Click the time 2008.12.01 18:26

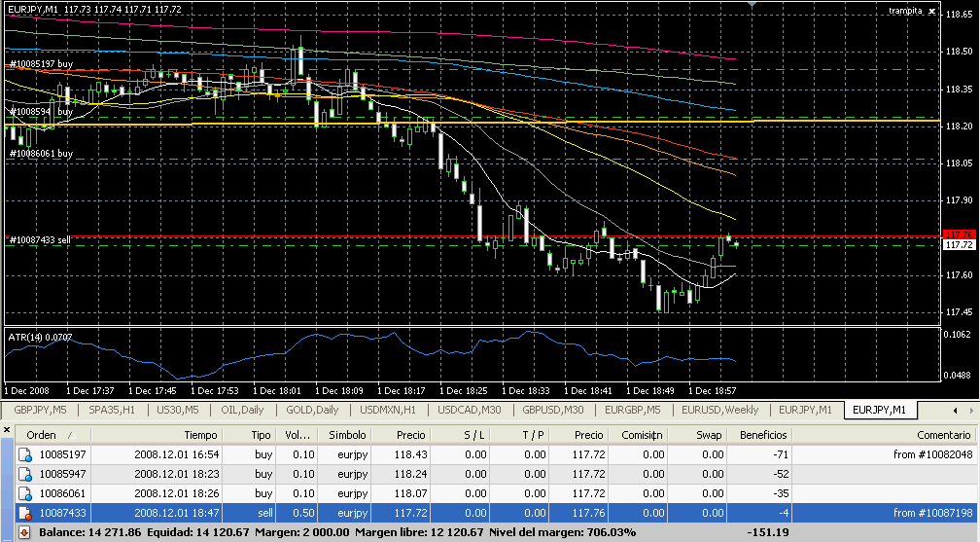(176, 493)
